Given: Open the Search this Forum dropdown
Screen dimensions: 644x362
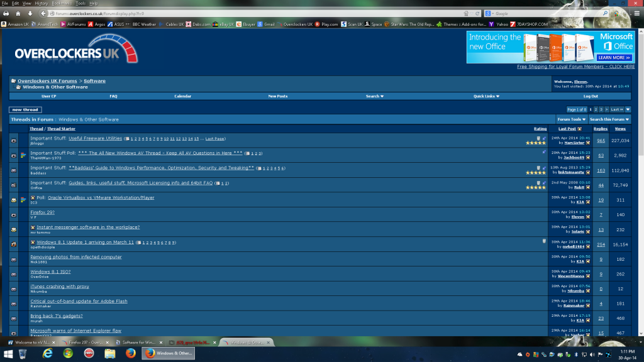Looking at the screenshot, I should (x=609, y=119).
